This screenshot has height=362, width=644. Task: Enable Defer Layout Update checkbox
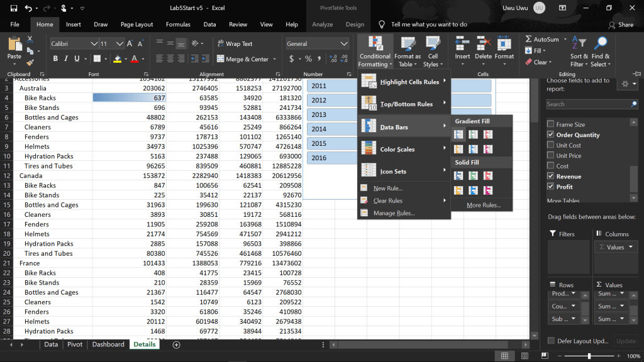pos(551,341)
